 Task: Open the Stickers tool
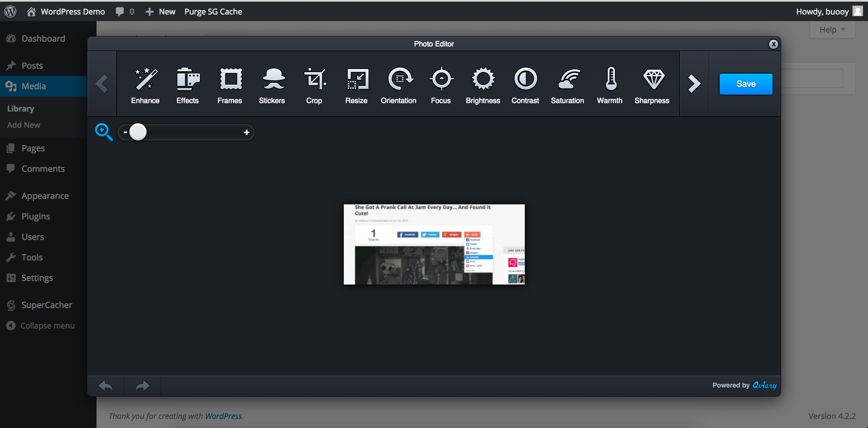tap(272, 85)
